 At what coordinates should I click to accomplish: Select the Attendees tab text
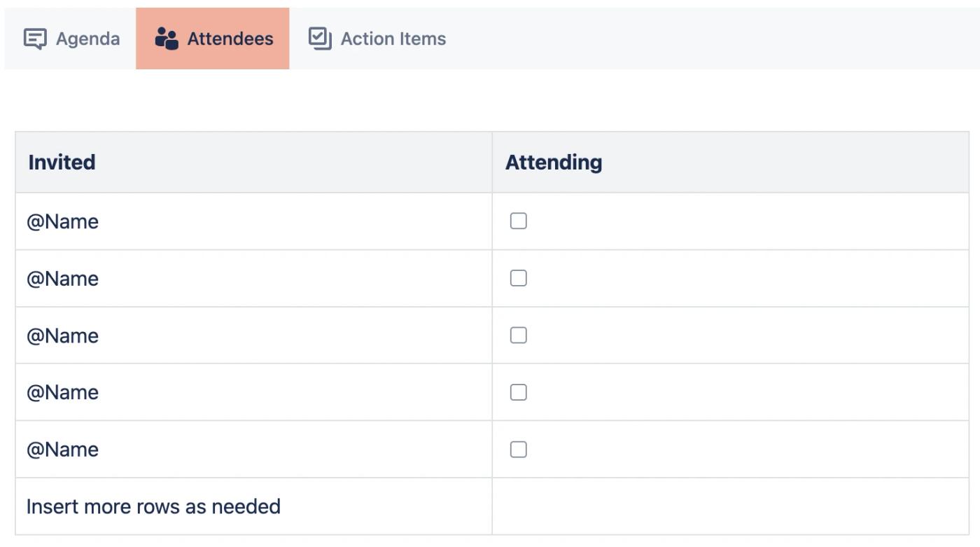230,39
